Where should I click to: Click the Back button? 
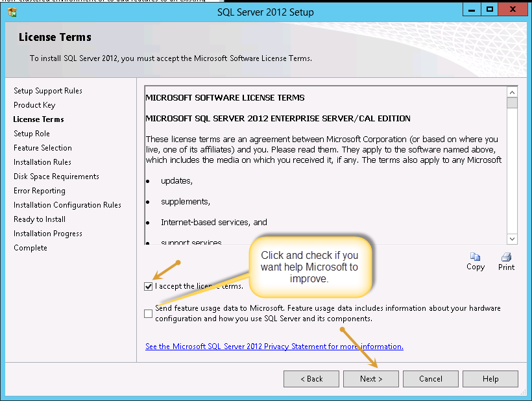[x=311, y=378]
